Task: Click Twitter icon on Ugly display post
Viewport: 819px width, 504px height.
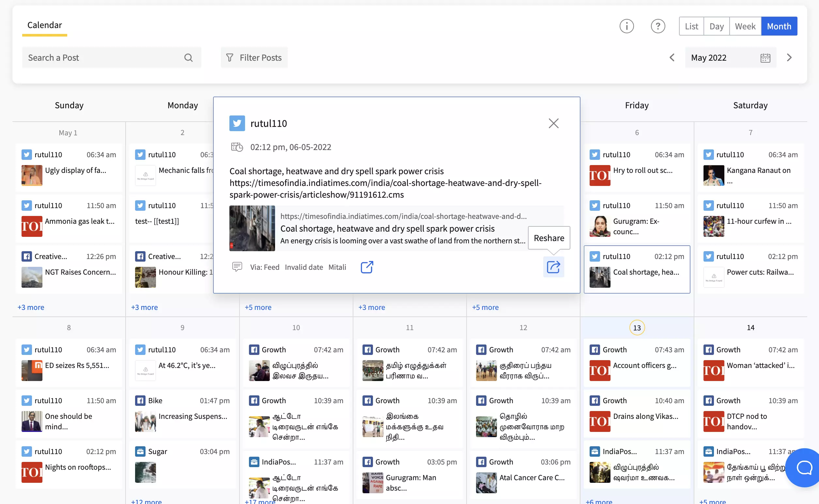Action: coord(27,155)
